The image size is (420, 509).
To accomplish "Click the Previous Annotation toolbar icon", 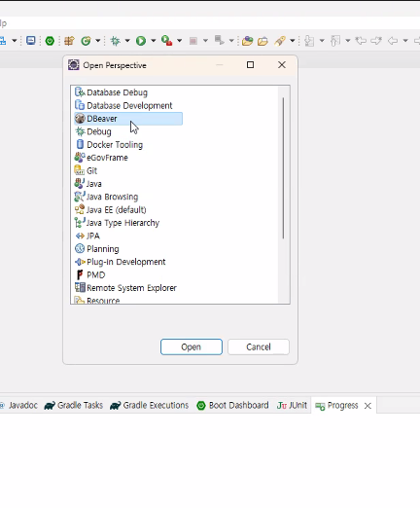I will click(x=335, y=41).
